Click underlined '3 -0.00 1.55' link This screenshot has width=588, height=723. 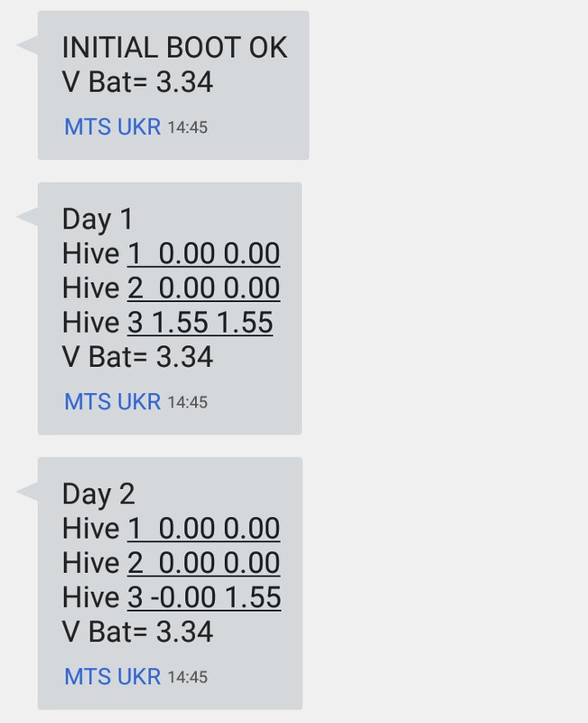coord(204,596)
